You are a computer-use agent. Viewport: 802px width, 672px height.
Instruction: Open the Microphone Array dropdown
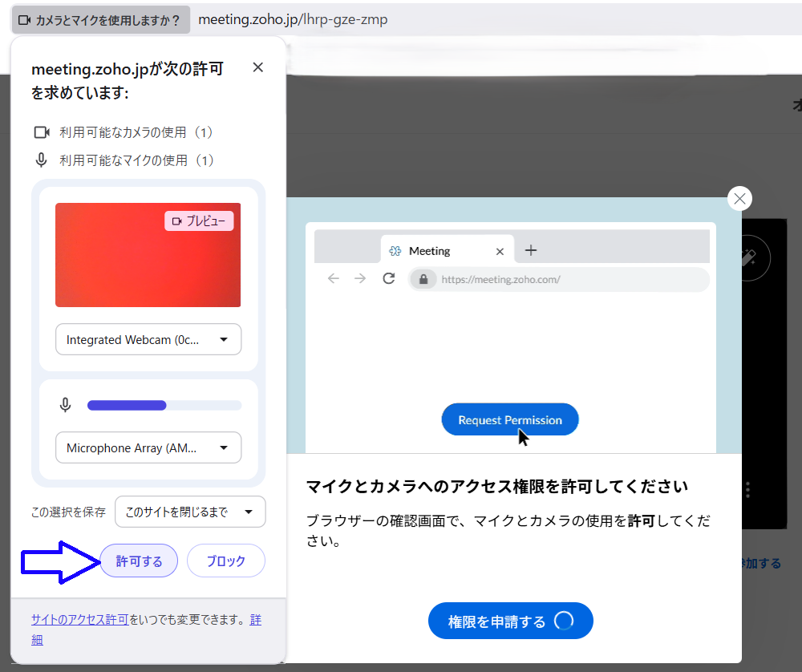pyautogui.click(x=148, y=447)
